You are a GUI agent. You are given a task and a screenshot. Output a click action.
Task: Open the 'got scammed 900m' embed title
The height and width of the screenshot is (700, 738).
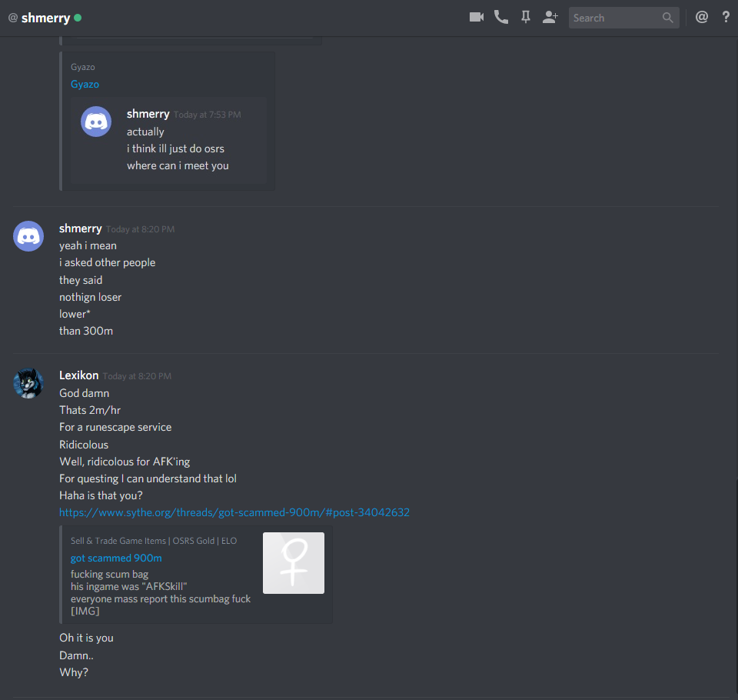coord(116,558)
